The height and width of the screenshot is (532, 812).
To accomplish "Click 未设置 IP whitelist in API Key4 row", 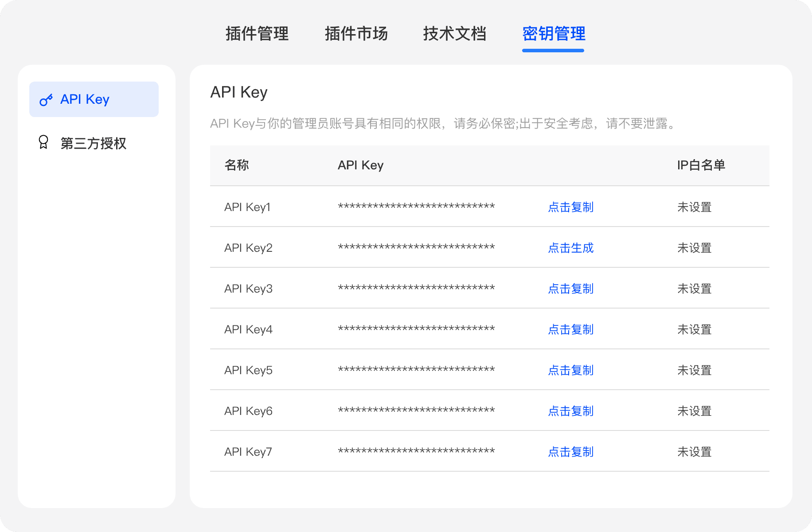I will pos(694,329).
